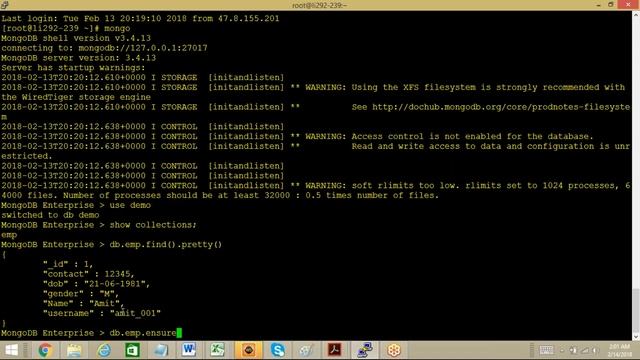Image resolution: width=640 pixels, height=360 pixels.
Task: Open the orange hexagon app in the taskbar
Action: click(394, 350)
